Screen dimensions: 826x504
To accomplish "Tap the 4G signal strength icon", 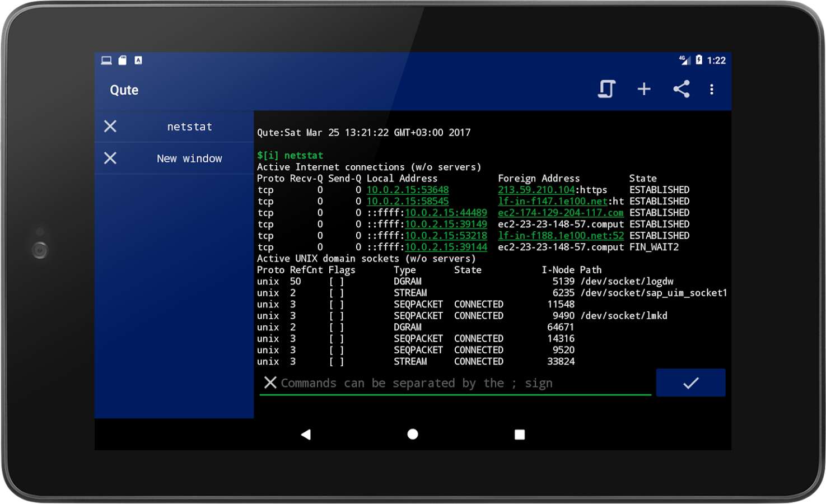I will [x=684, y=60].
